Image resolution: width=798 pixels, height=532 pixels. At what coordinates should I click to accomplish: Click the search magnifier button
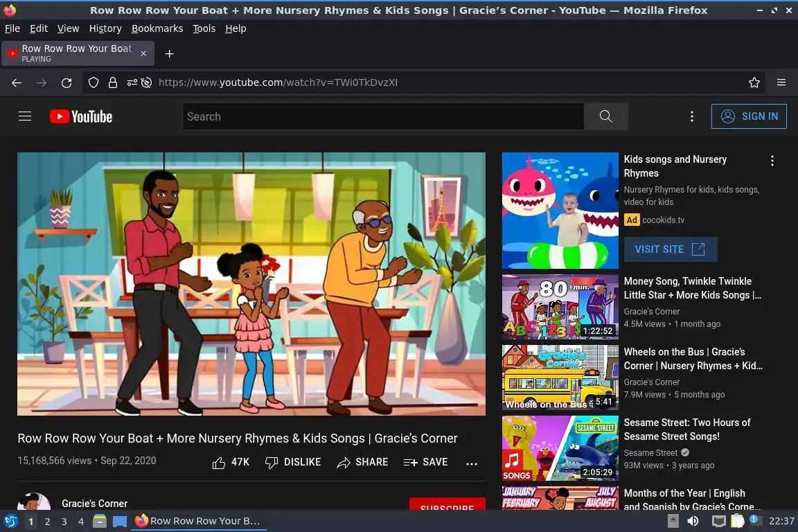tap(605, 116)
